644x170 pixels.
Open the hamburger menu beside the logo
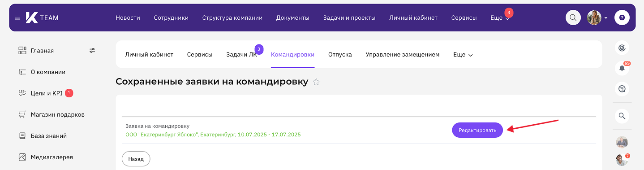click(x=17, y=18)
